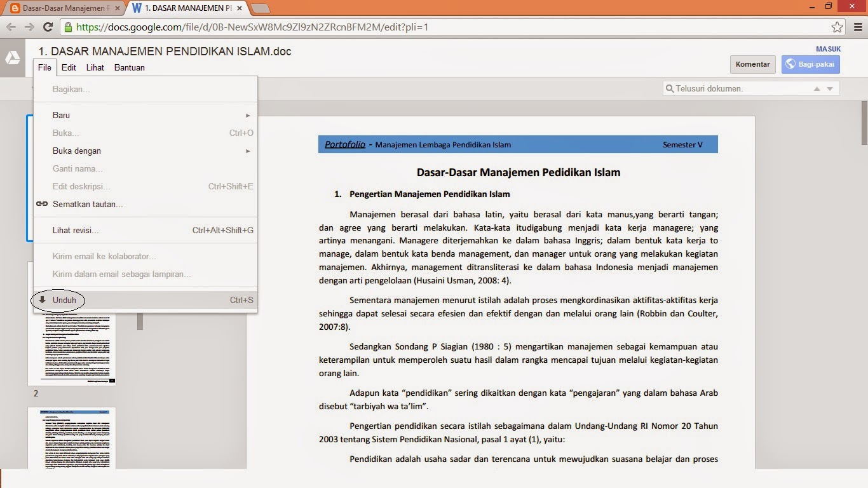Click the Bagi-pakai share button
The width and height of the screenshot is (868, 488).
(811, 64)
